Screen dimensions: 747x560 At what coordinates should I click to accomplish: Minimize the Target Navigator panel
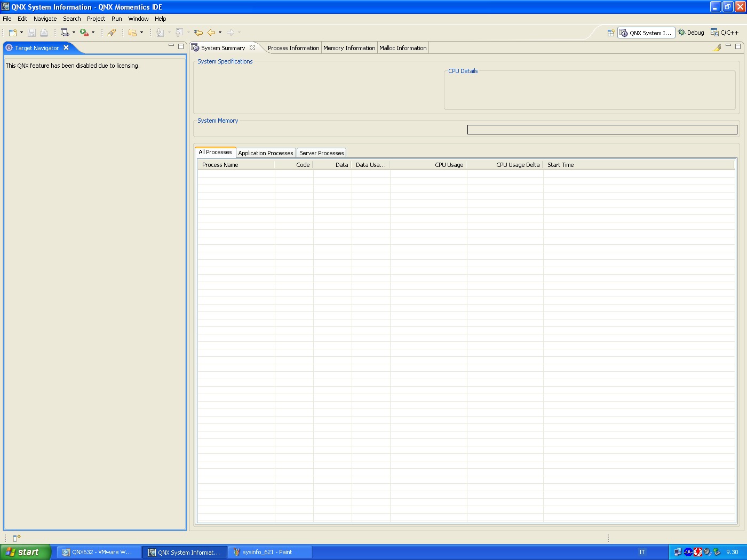[171, 46]
